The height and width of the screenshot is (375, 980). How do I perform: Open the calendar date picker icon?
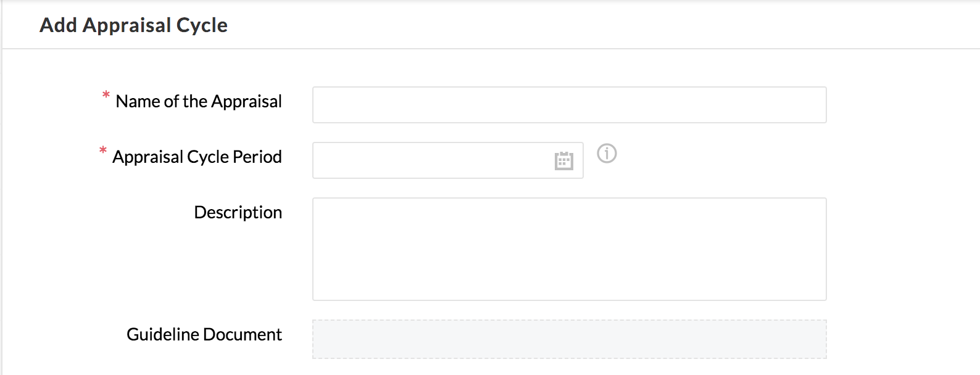pos(563,161)
